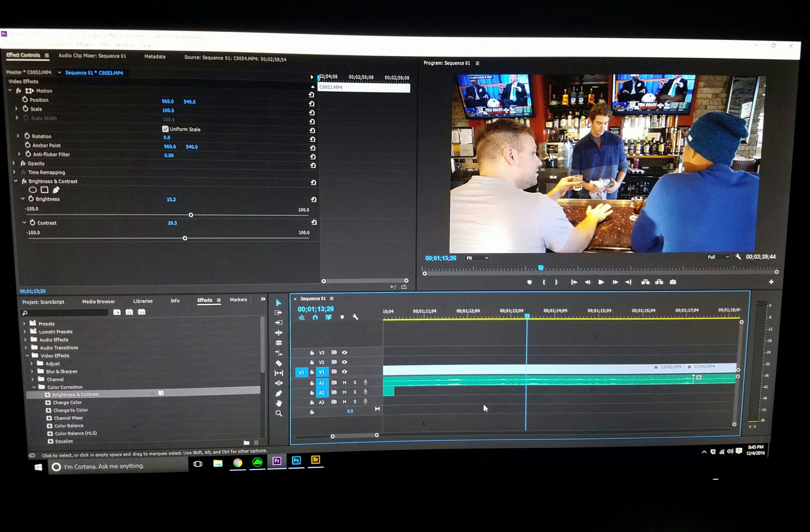The height and width of the screenshot is (532, 810).
Task: Open the Fit zoom level dropdown
Action: click(x=477, y=258)
